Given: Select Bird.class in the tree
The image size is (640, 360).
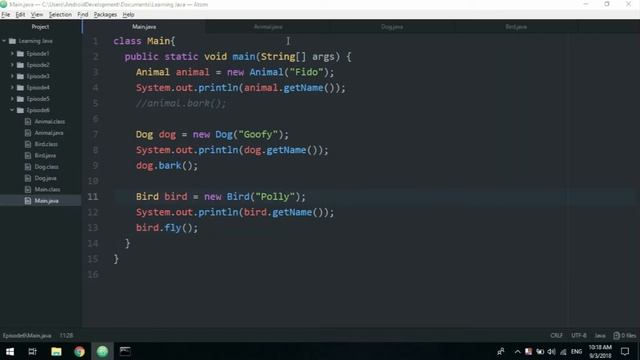Looking at the screenshot, I should [x=46, y=144].
